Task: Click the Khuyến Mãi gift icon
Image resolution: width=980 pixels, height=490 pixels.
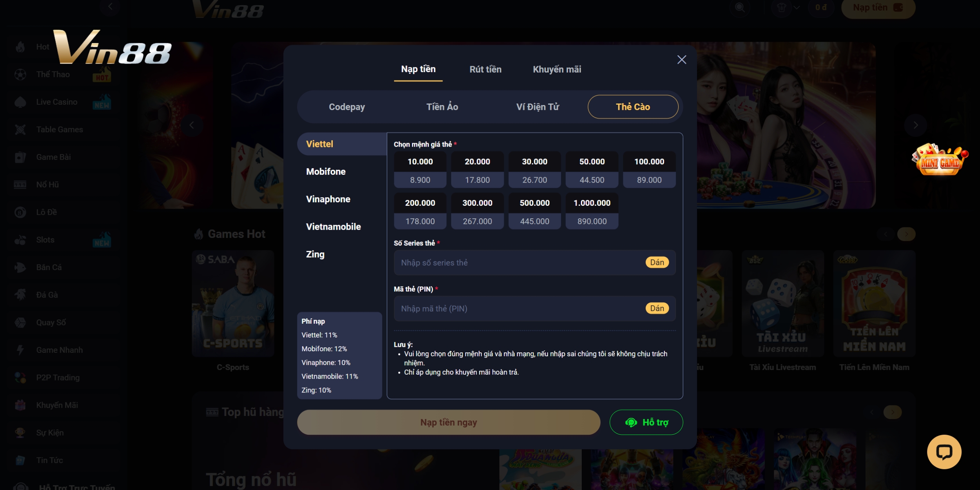Action: (20, 405)
